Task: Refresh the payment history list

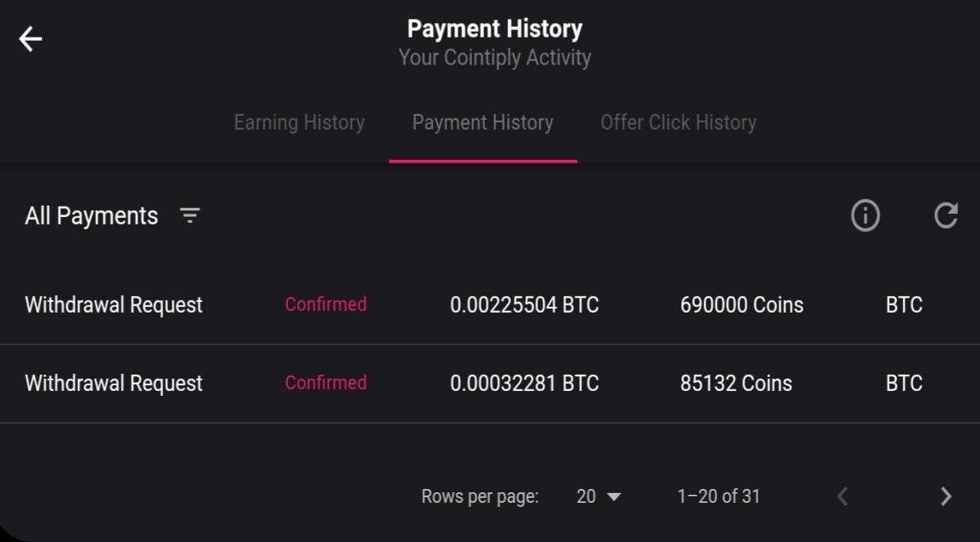Action: click(x=946, y=215)
